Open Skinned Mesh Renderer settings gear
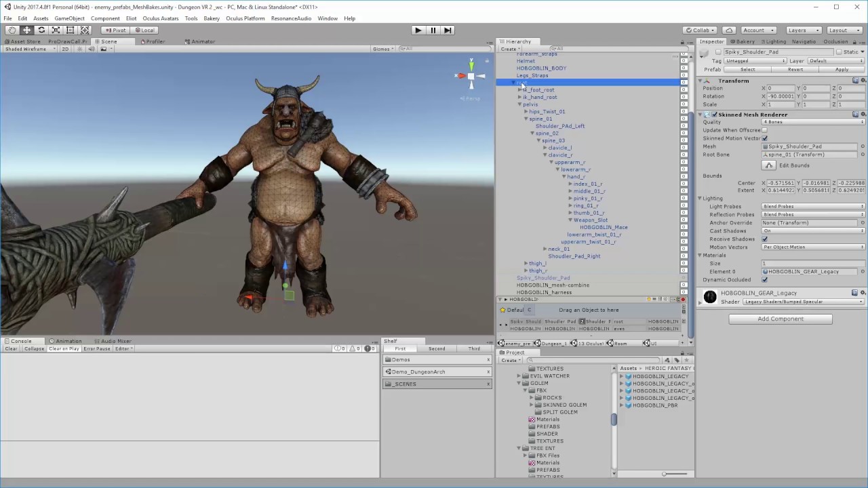The image size is (868, 488). (x=863, y=115)
